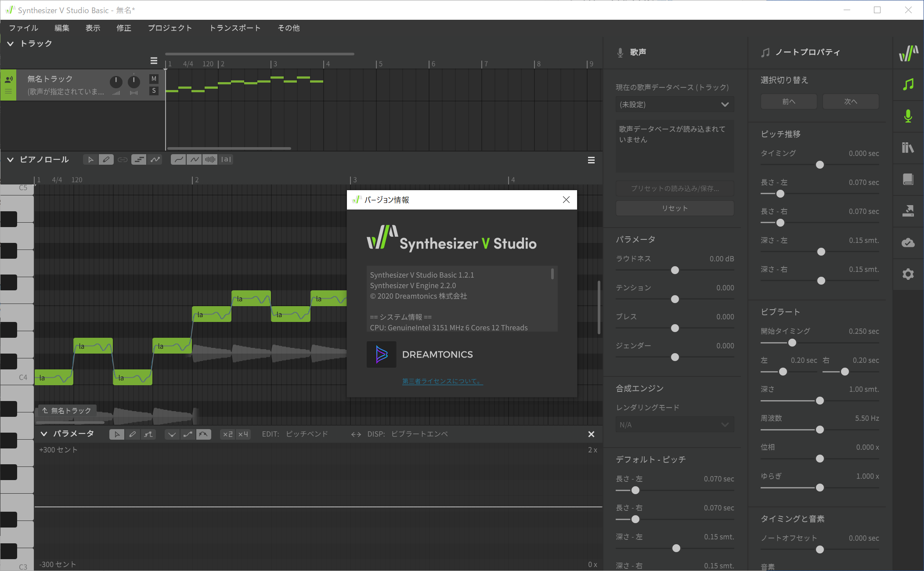Collapse the パラメータ section
The width and height of the screenshot is (924, 571).
(x=43, y=434)
